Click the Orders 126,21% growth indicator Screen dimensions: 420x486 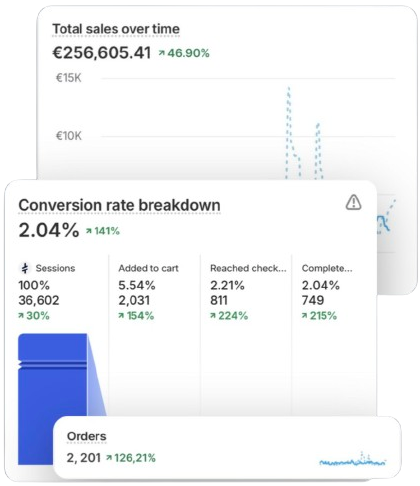click(131, 458)
